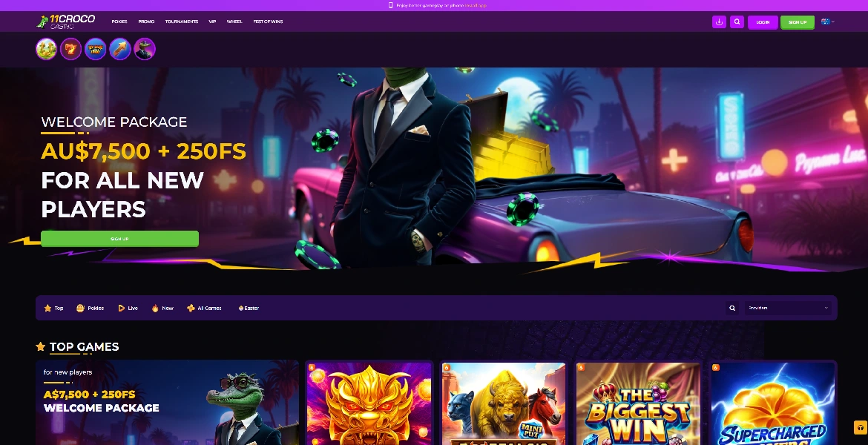The height and width of the screenshot is (445, 868).
Task: Switch to the Easter games tab
Action: tap(249, 308)
